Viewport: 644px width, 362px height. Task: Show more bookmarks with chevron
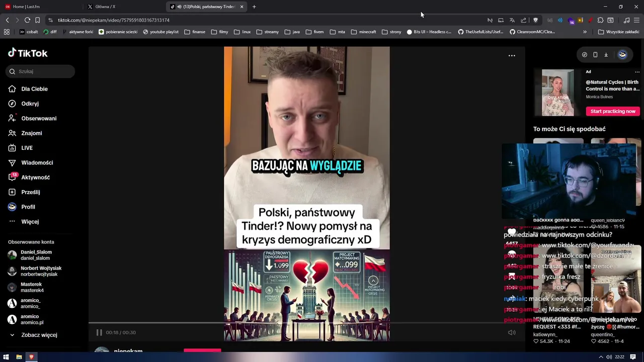coord(585,32)
